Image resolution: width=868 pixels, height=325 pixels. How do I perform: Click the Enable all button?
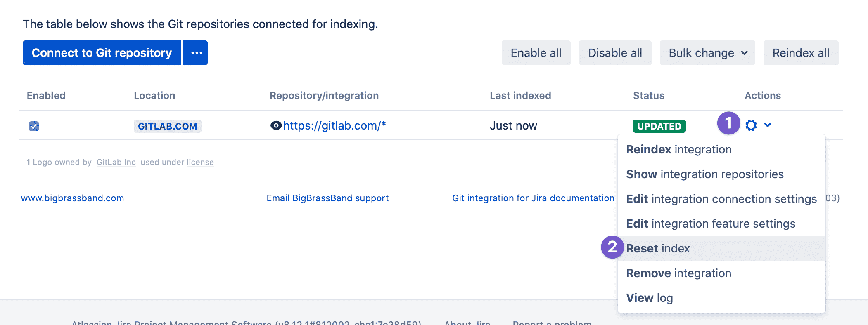[x=536, y=53]
